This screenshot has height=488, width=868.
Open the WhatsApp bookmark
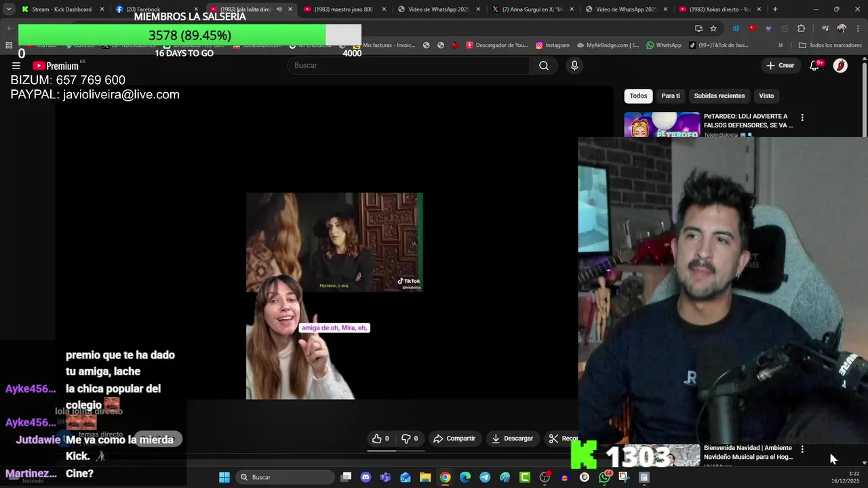tap(664, 45)
